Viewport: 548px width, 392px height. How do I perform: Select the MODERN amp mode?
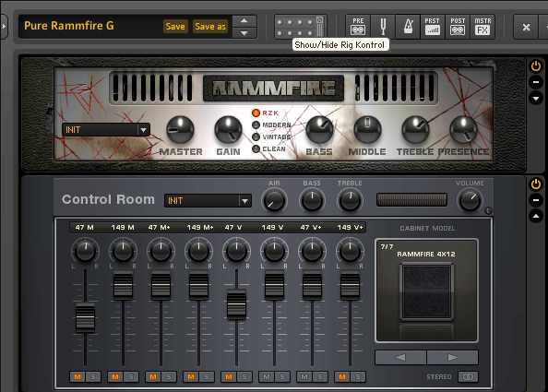click(256, 125)
